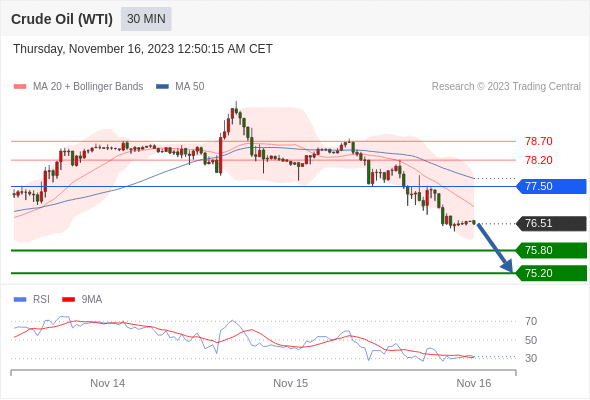Click the red 9MA color swatch

[68, 300]
